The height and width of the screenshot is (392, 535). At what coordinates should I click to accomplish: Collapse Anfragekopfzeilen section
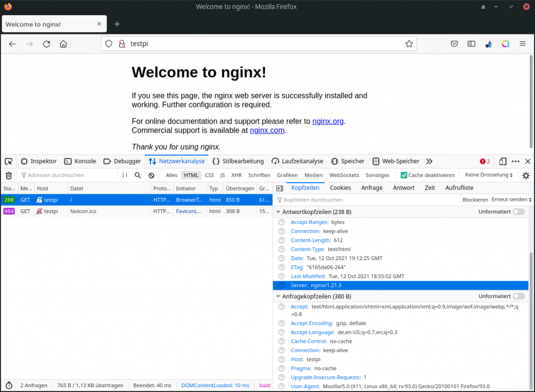point(278,296)
